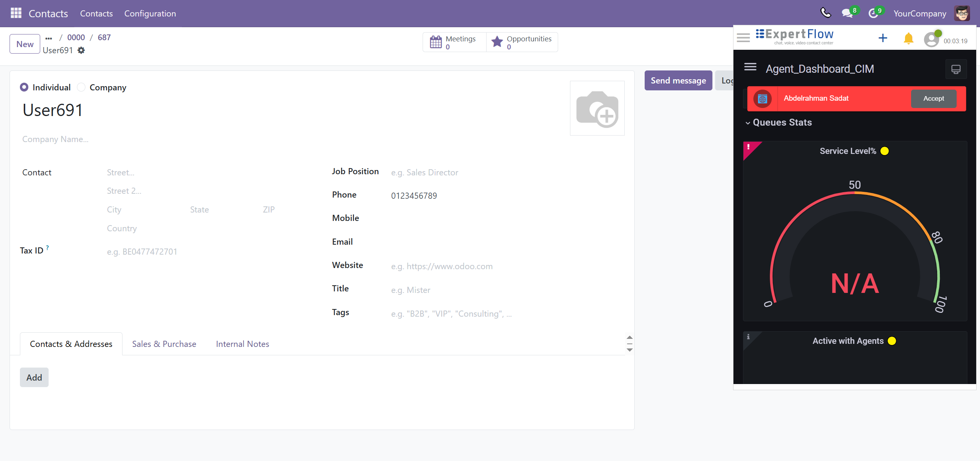Click the dashboard monitor icon
Screen dimensions: 980x461
(x=956, y=69)
